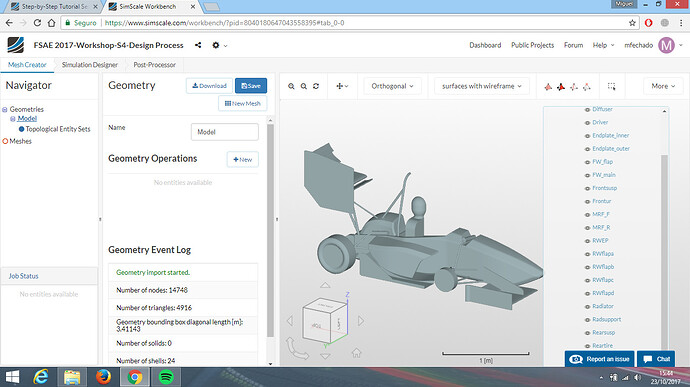The height and width of the screenshot is (387, 690).
Task: Enable the box selection tool
Action: (612, 86)
